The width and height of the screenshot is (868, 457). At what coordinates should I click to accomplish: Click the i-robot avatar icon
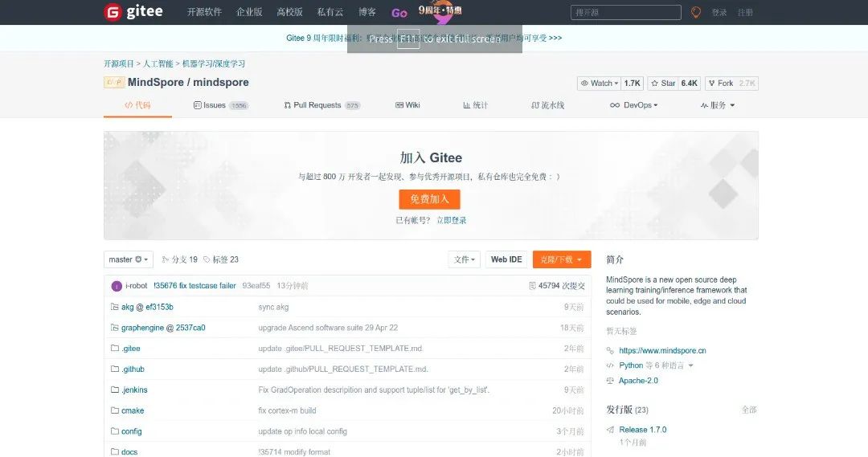click(x=117, y=286)
